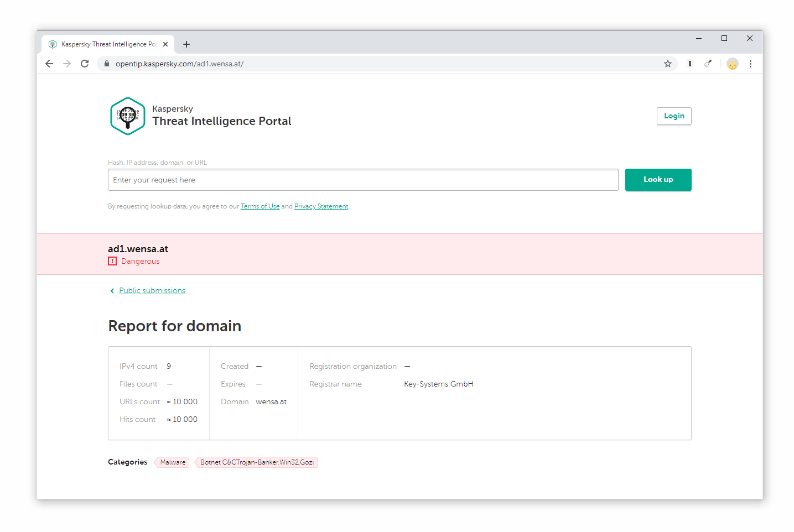This screenshot has height=532, width=794.
Task: Maximize the browser window
Action: coord(724,38)
